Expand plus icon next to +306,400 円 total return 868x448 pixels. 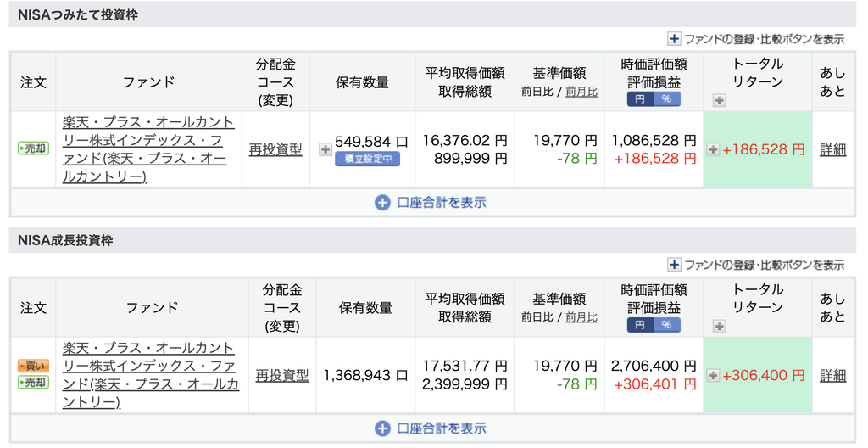[x=713, y=375]
